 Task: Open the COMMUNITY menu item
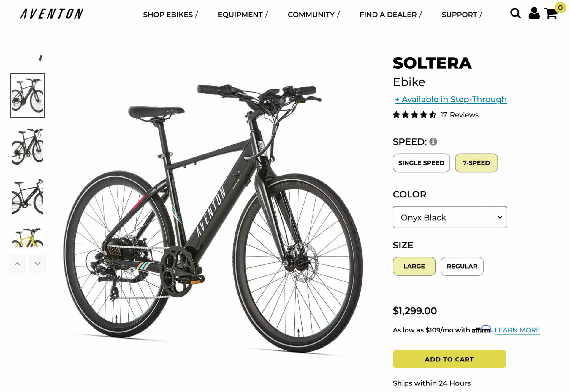[313, 14]
